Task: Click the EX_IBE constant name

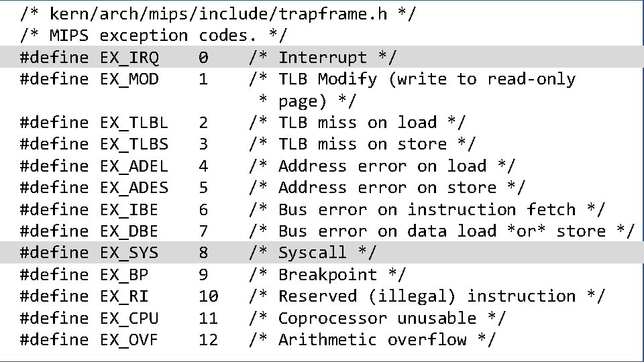Action: 129,210
